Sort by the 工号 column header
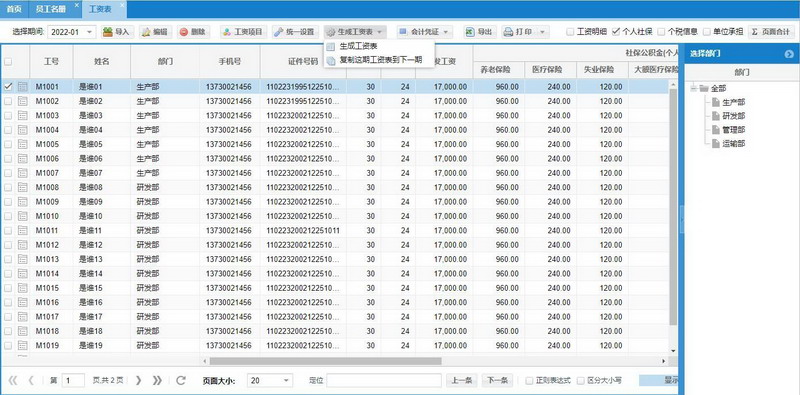This screenshot has height=395, width=800. pyautogui.click(x=51, y=61)
